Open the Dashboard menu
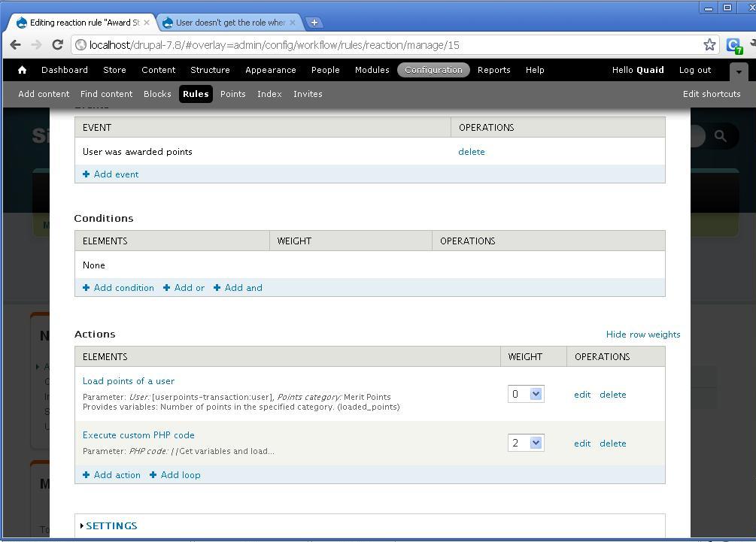756x542 pixels. (x=65, y=70)
